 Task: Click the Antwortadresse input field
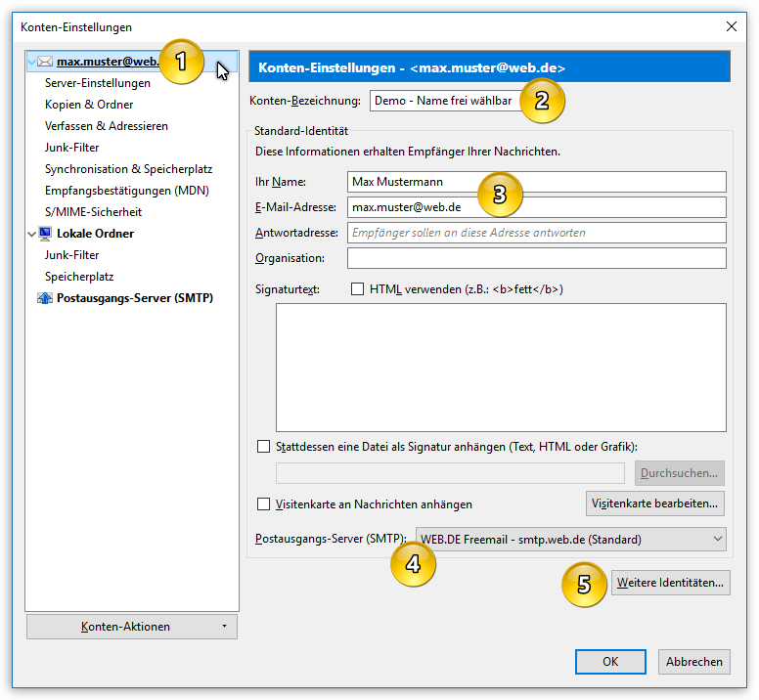click(536, 233)
